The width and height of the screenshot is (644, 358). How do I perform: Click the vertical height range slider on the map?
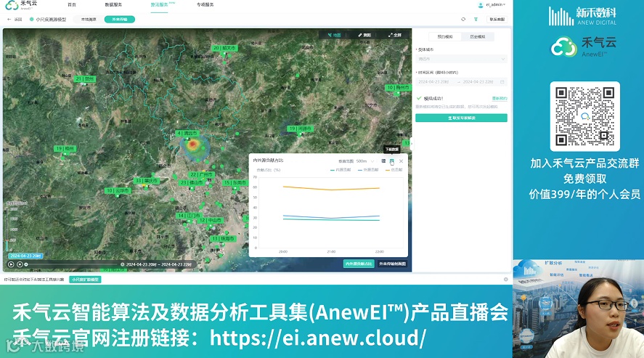pyautogui.click(x=7, y=228)
